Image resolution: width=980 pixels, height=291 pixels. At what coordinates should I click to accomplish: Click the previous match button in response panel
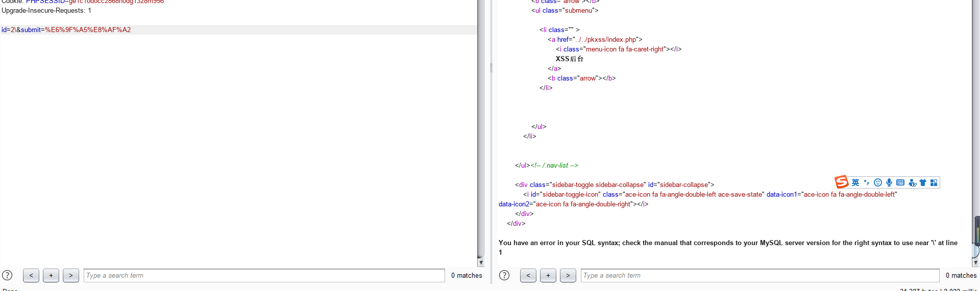528,275
